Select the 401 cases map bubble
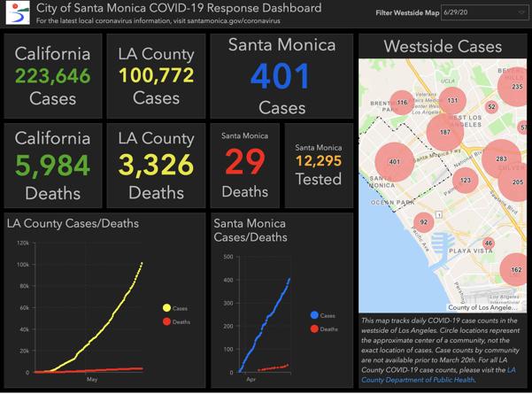 tap(394, 162)
